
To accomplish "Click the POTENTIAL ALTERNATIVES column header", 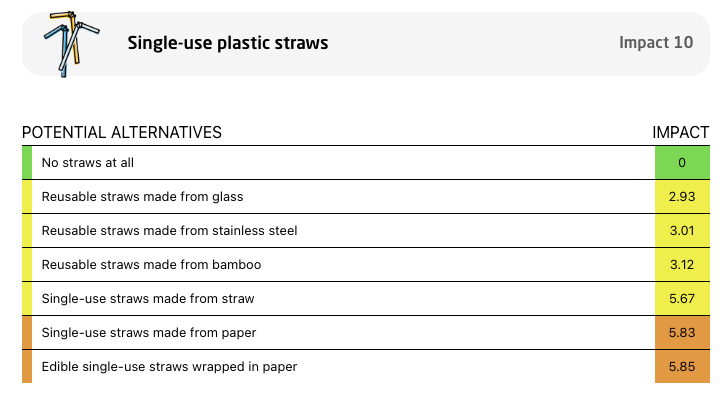I will click(122, 132).
